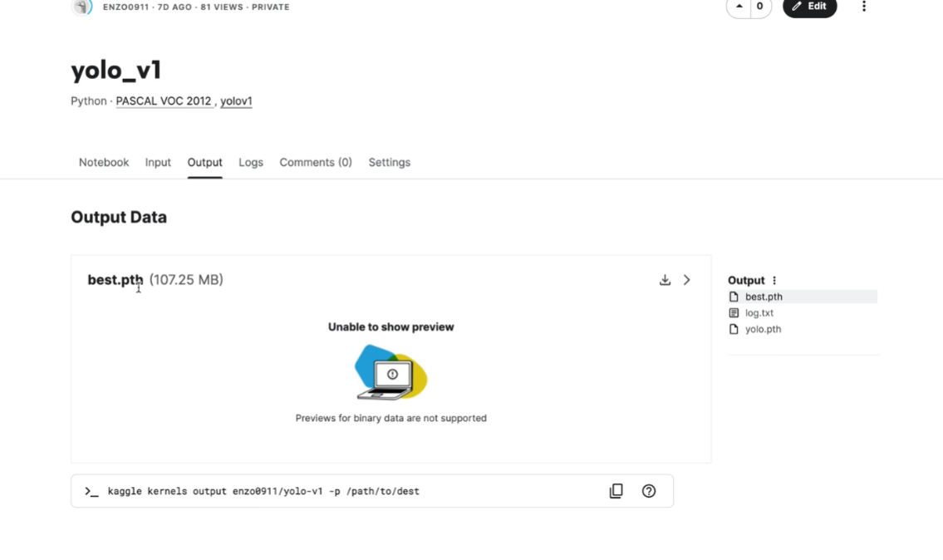Click the help question mark icon

pos(648,491)
